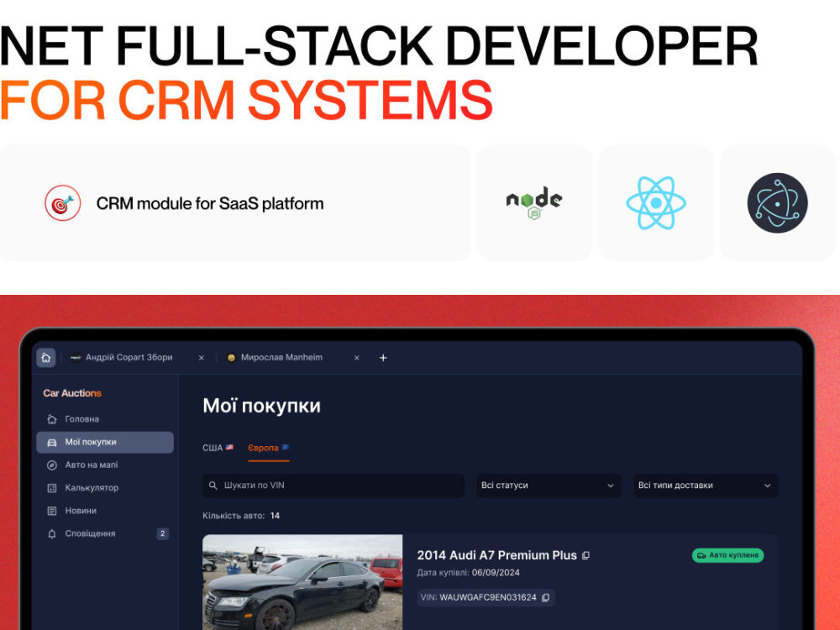Click the Node.js logo tile
Image resolution: width=840 pixels, height=630 pixels.
click(534, 203)
